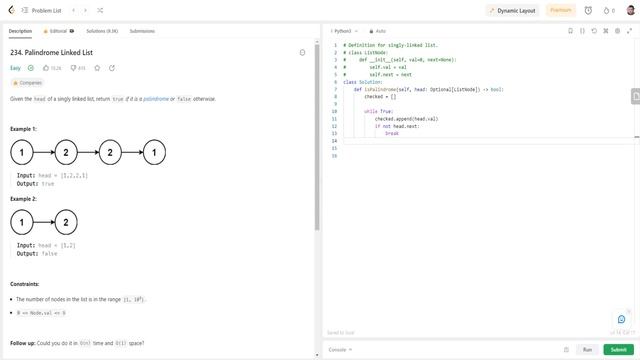Open the notes side tab on editor edge

(636, 96)
